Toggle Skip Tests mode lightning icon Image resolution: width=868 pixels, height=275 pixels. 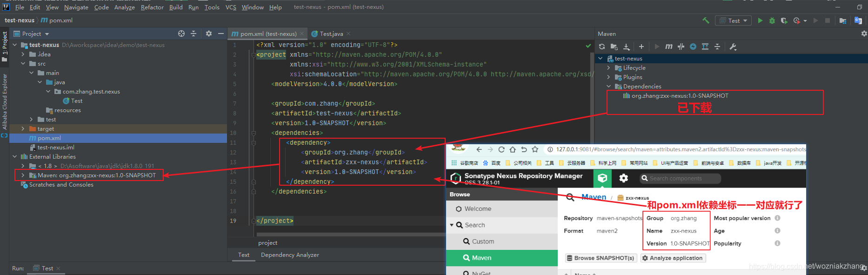[x=693, y=47]
